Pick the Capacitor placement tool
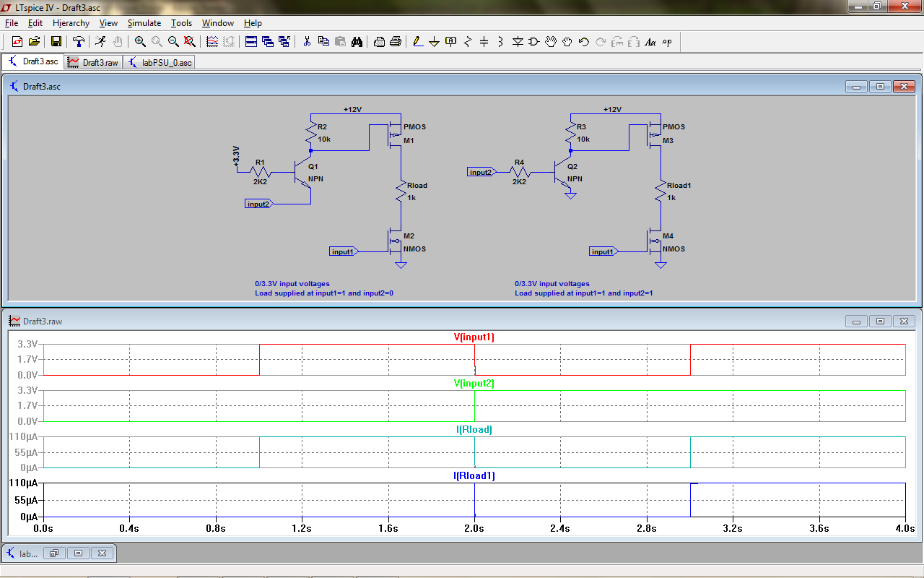Screen dimensions: 924x578 coord(484,42)
